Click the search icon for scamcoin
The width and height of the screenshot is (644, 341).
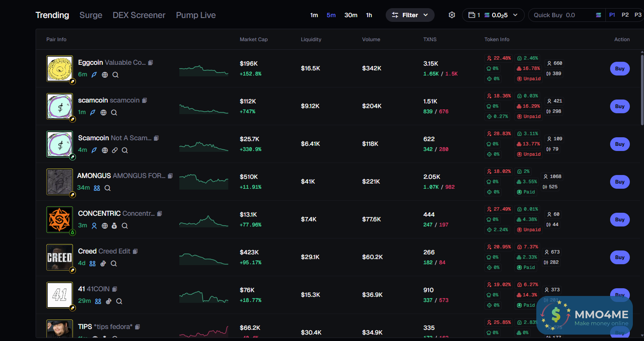pos(114,112)
